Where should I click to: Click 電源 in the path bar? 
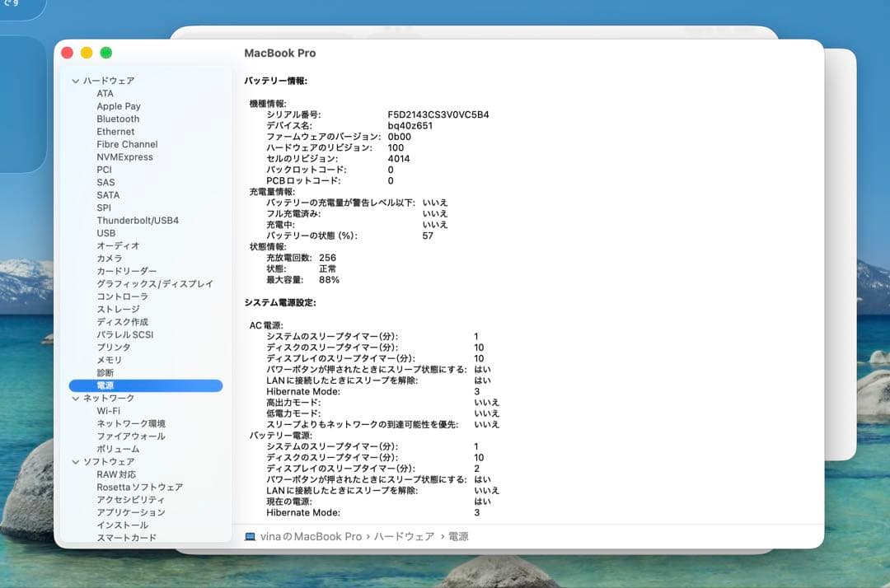(x=459, y=536)
